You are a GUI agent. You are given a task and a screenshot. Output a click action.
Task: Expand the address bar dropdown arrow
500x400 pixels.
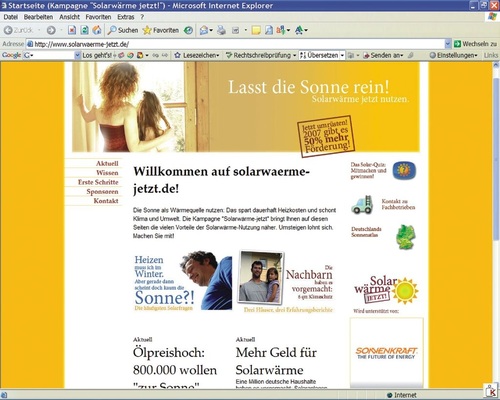tap(448, 44)
